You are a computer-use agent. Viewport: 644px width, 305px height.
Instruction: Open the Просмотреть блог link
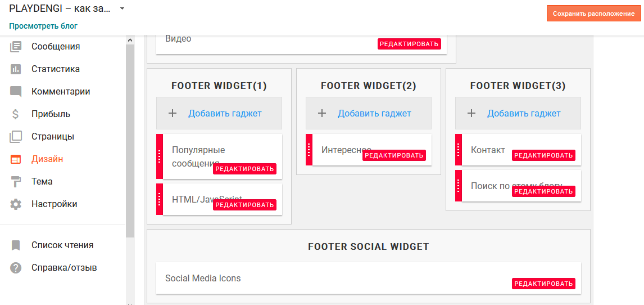[43, 26]
